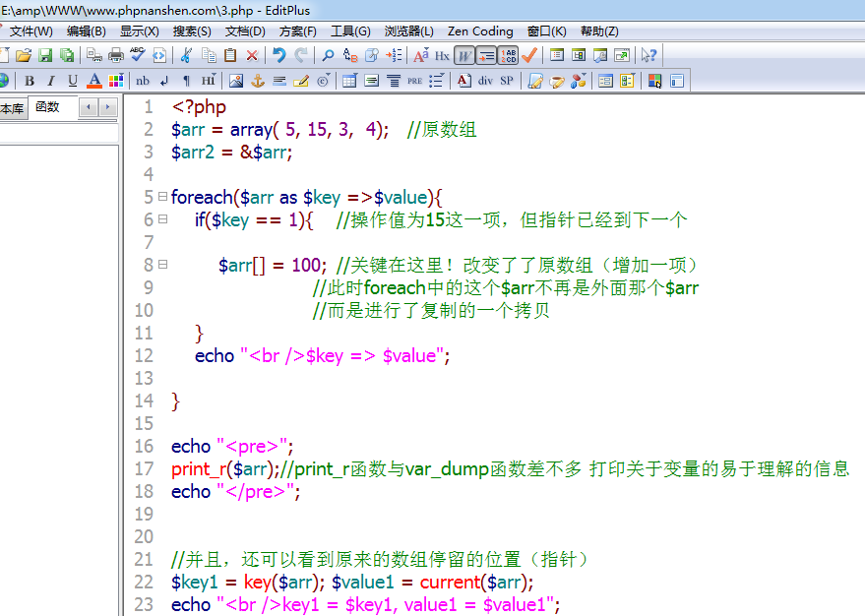Image resolution: width=865 pixels, height=616 pixels.
Task: Toggle the auto indent button
Action: pyautogui.click(x=486, y=55)
